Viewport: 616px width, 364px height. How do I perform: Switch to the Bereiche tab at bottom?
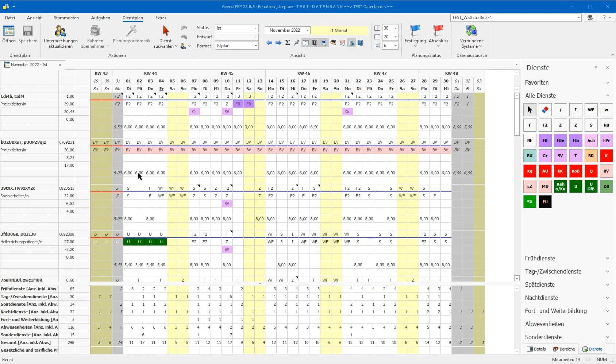pos(563,349)
